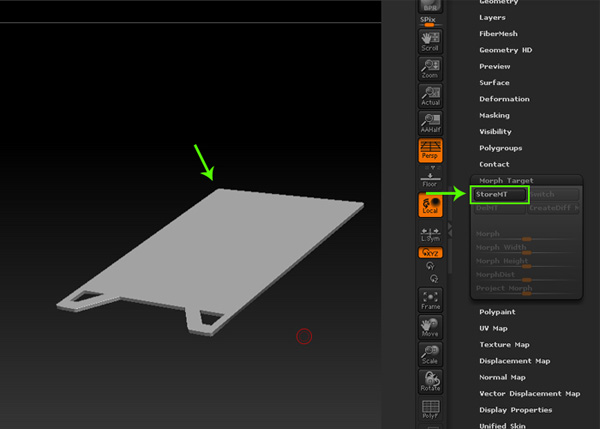Click the Floor grid button

point(430,179)
